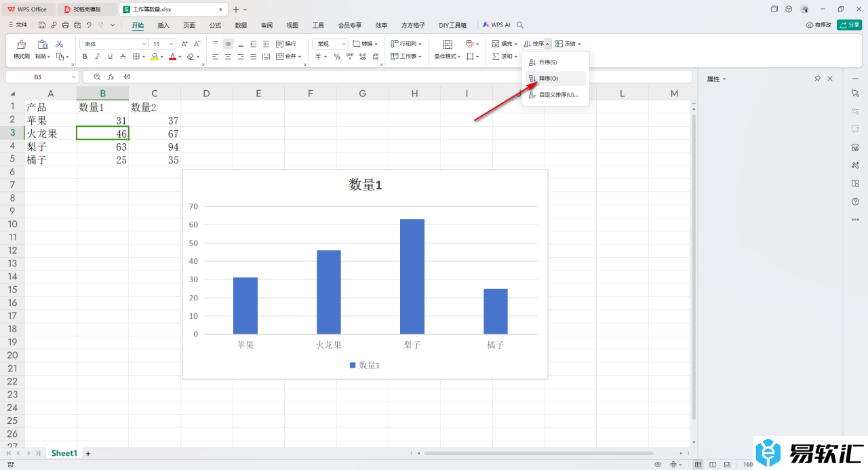Increase font size with A+ icon

(184, 43)
